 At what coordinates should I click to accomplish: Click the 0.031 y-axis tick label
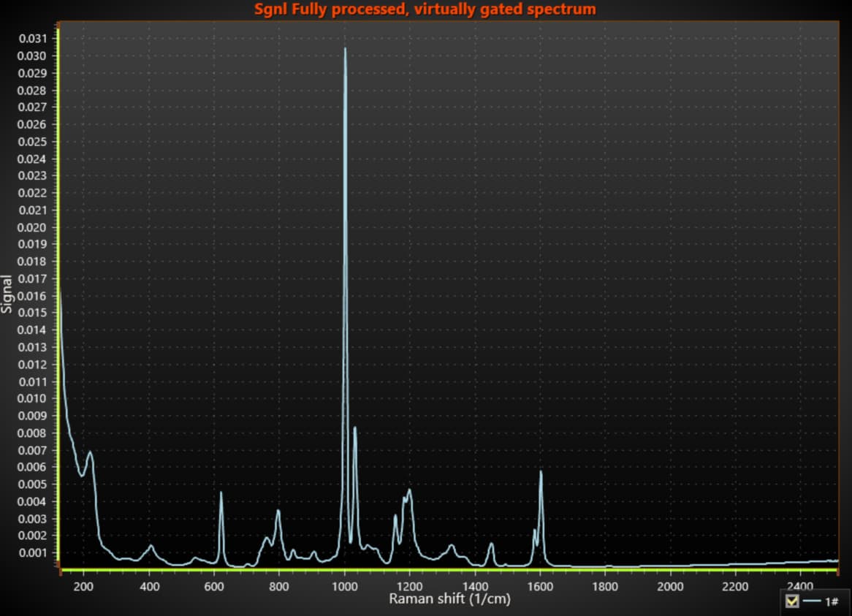32,39
